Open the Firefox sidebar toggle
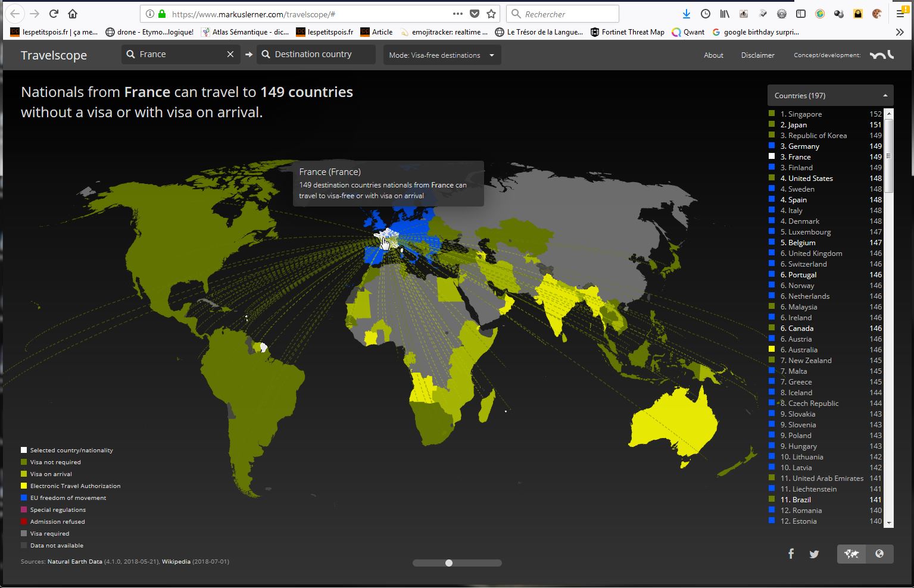 coord(801,14)
